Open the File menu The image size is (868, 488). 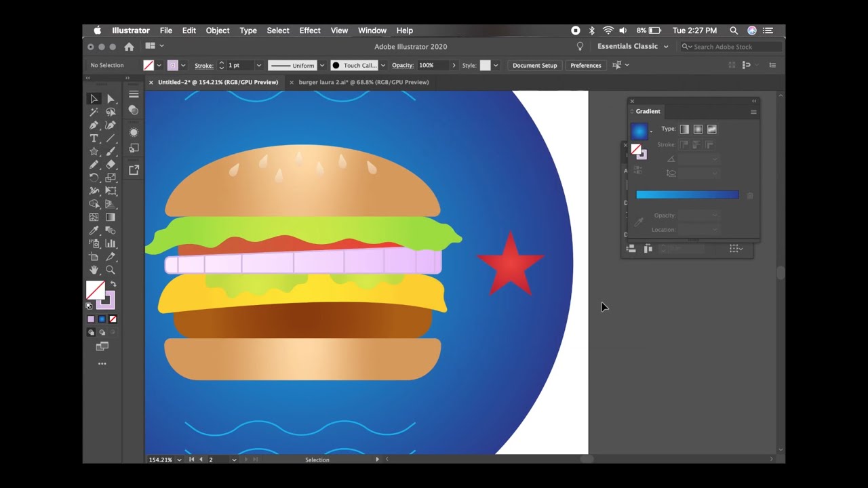(x=166, y=30)
